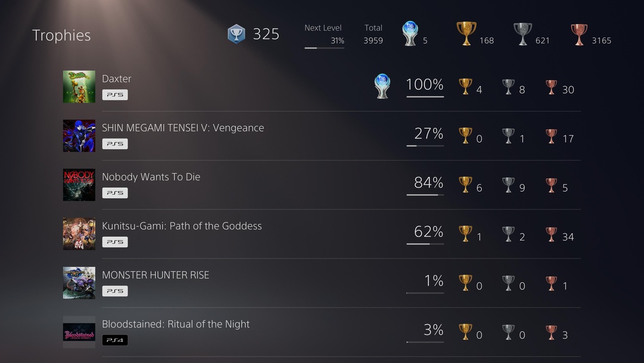Click the platinum trophy icon in header
Image resolution: width=644 pixels, height=363 pixels.
tap(410, 33)
